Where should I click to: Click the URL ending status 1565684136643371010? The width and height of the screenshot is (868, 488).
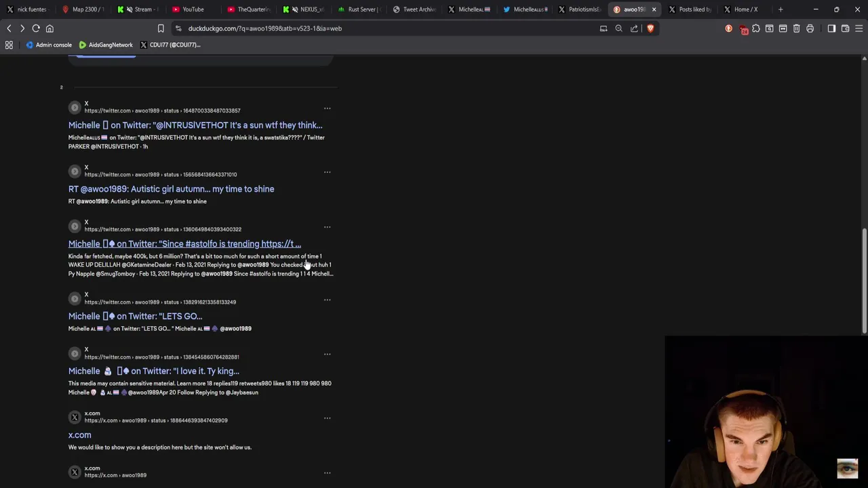pos(160,175)
